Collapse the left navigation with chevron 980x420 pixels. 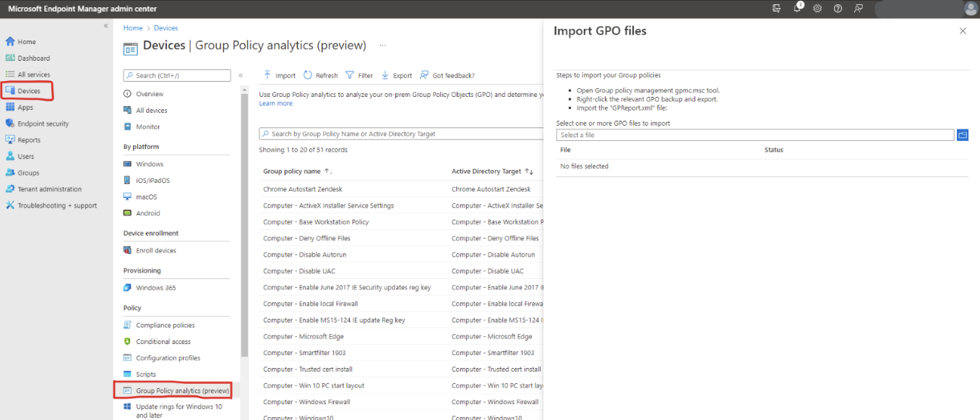coord(106,25)
